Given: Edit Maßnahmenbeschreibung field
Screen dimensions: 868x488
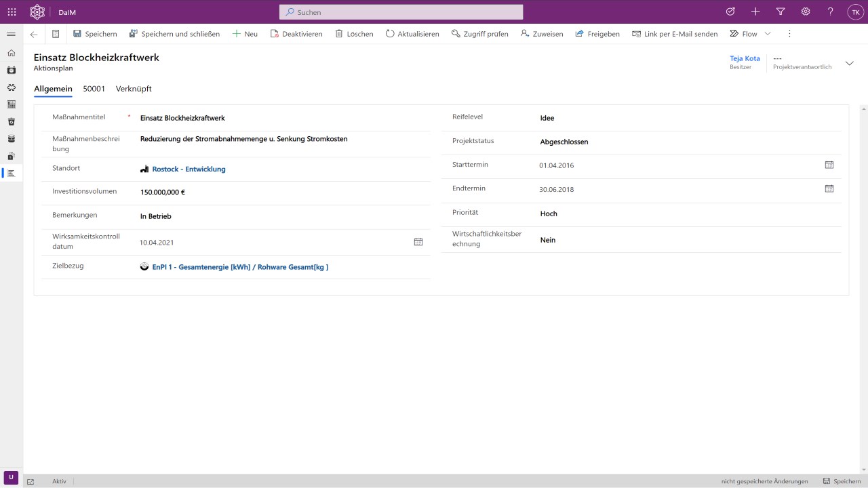Looking at the screenshot, I should [x=283, y=139].
